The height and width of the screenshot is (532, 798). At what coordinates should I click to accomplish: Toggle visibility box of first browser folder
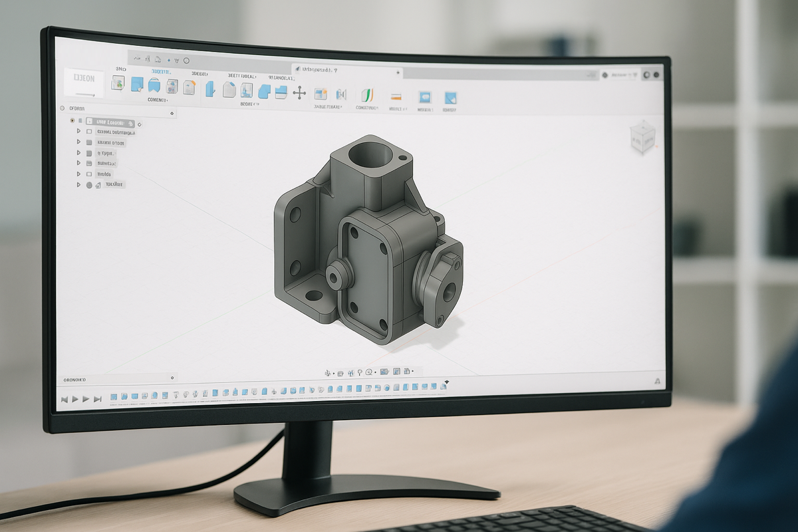(x=88, y=132)
